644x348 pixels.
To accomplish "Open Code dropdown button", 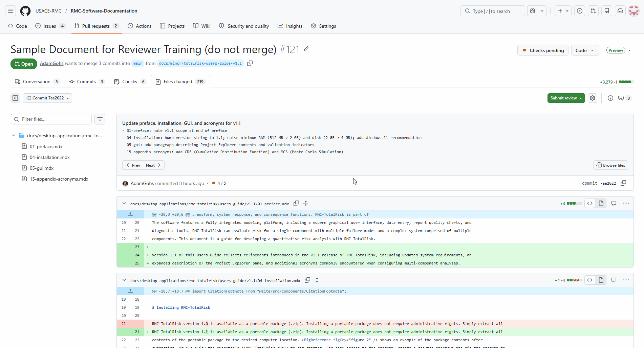I will tap(585, 50).
